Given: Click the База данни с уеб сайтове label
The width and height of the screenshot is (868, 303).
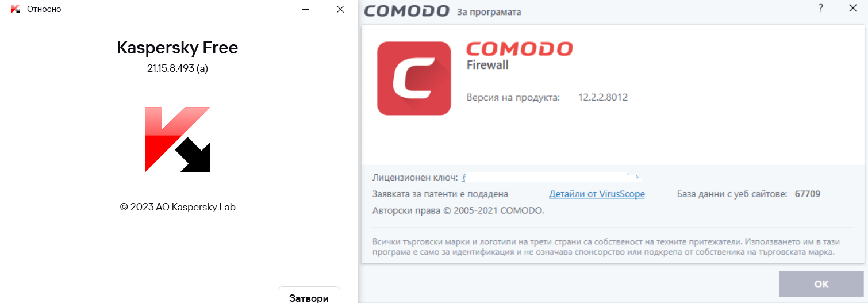Looking at the screenshot, I should point(732,194).
